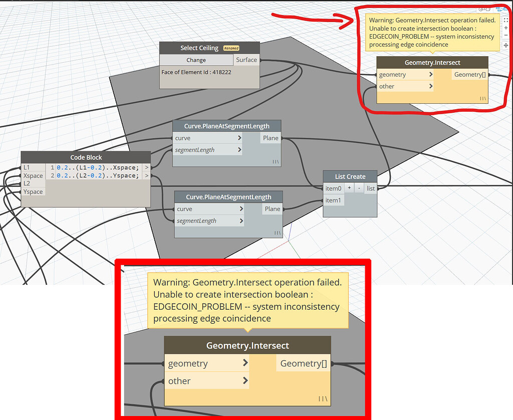Select the zoom-to-fit icon on canvas controls
The height and width of the screenshot is (420, 513).
(x=506, y=20)
